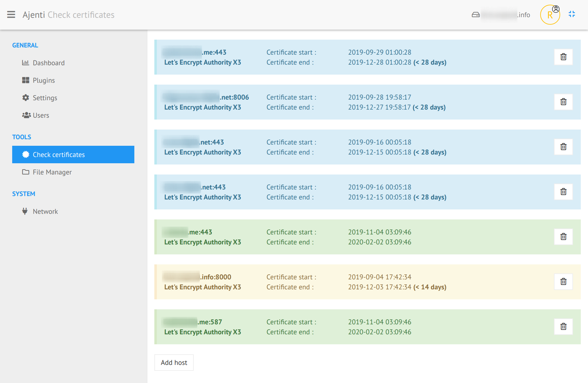
Task: Open the user avatar marked R
Action: [550, 14]
